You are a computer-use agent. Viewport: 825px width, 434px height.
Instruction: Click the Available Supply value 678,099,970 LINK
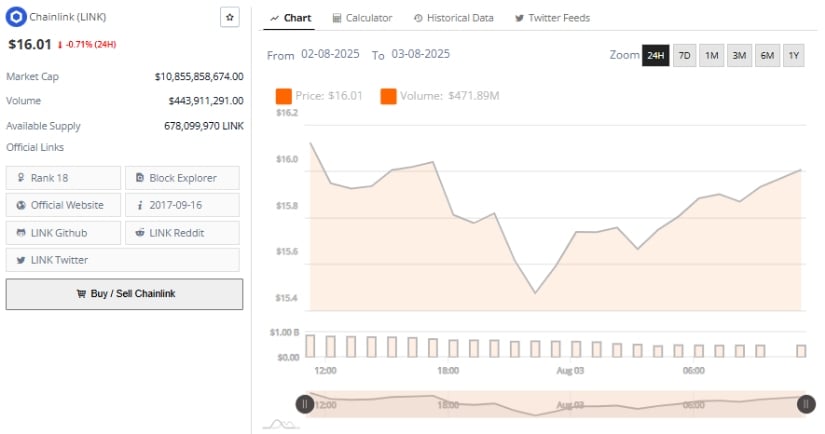[204, 126]
